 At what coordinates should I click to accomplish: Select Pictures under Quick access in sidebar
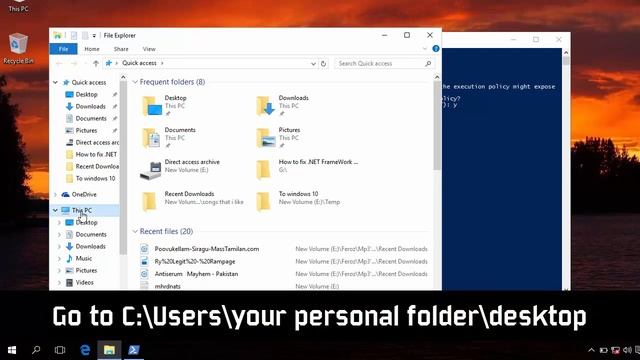pos(87,131)
